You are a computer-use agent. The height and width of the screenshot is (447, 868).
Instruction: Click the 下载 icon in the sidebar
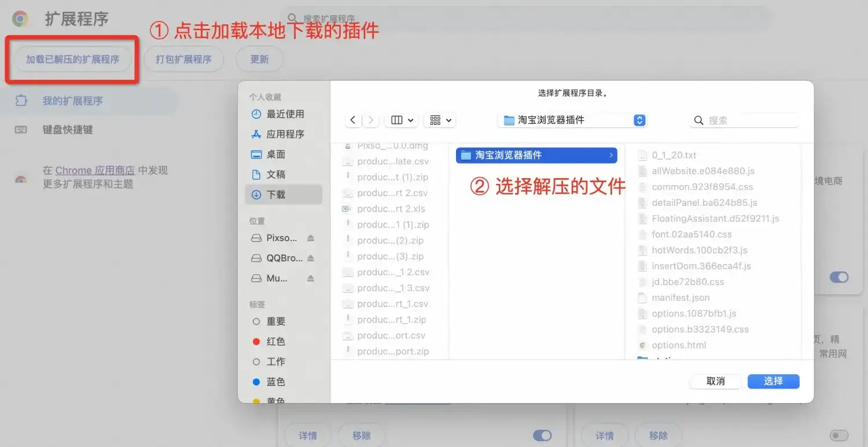pos(255,194)
